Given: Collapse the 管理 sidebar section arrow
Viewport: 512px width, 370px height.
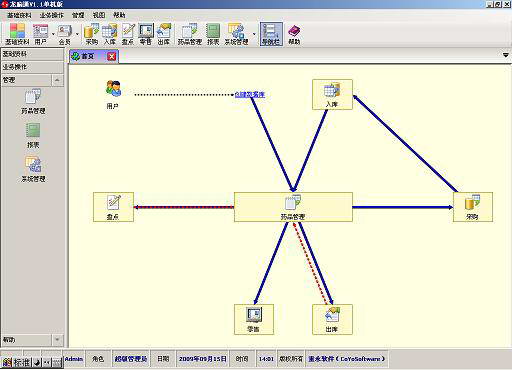Looking at the screenshot, I should [57, 80].
